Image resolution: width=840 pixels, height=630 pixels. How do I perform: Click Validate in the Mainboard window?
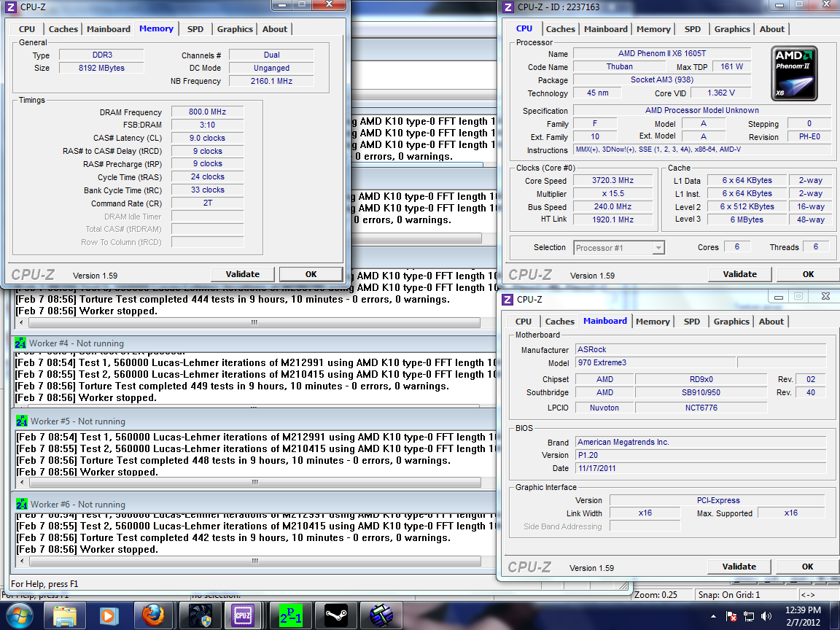739,567
